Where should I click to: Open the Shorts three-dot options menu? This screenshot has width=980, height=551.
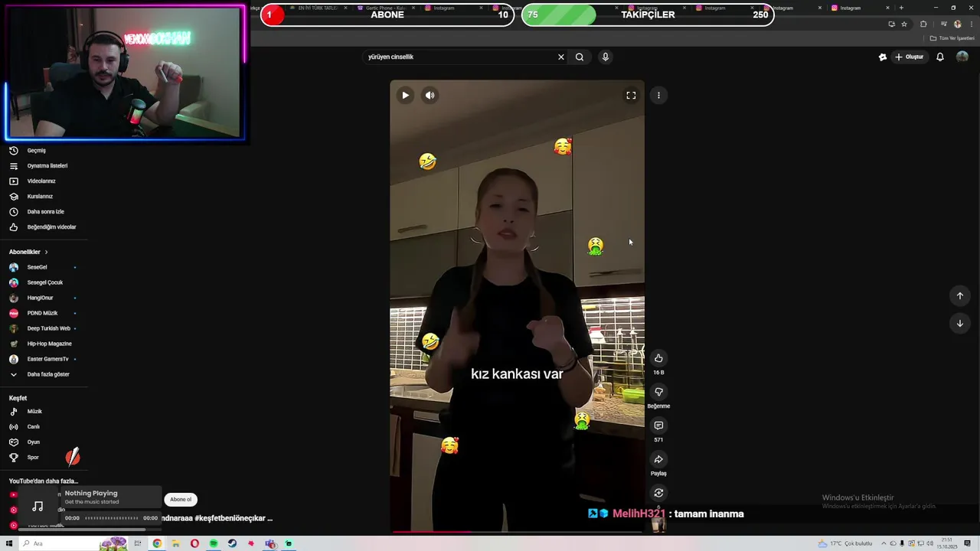point(658,96)
